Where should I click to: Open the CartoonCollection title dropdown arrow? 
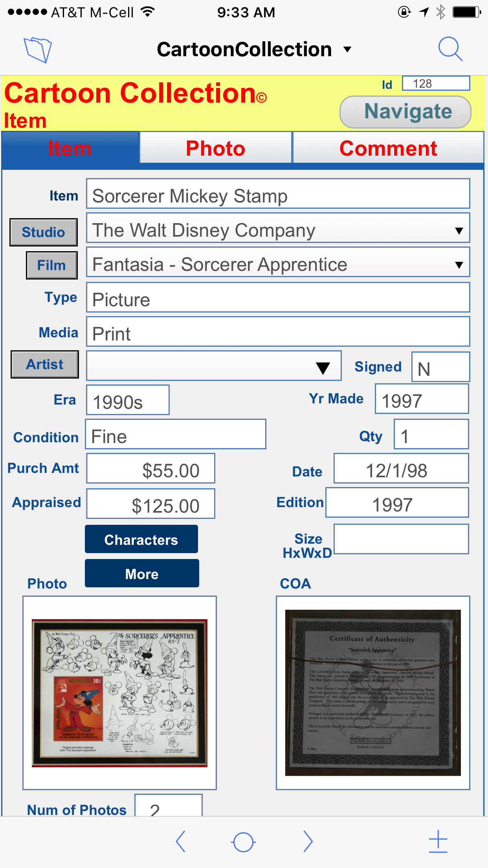[347, 50]
